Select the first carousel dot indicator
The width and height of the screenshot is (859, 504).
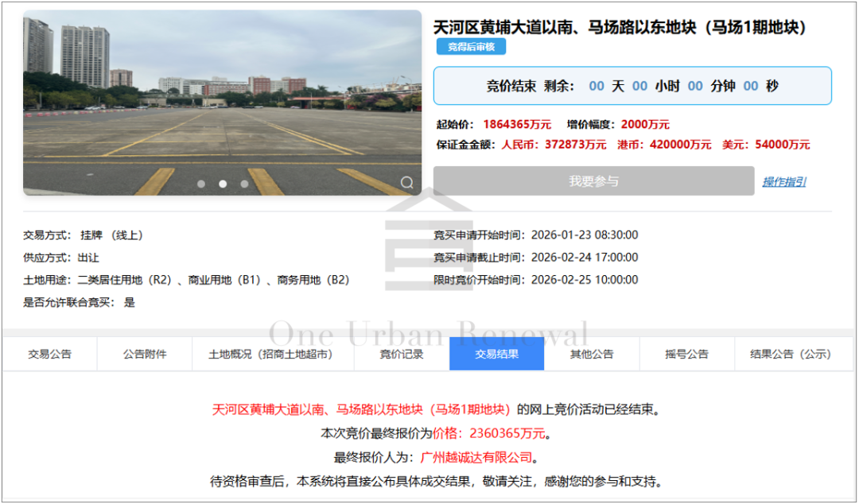coord(201,184)
